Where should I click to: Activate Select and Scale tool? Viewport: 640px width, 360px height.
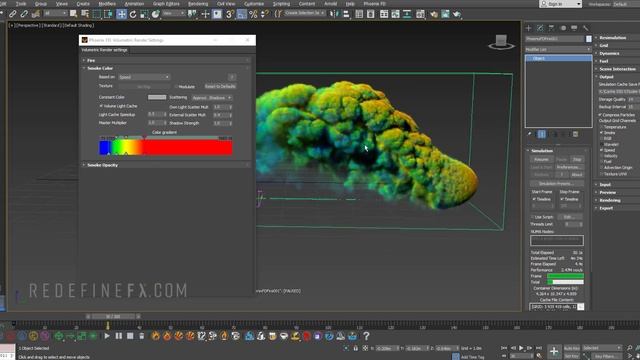pyautogui.click(x=144, y=14)
